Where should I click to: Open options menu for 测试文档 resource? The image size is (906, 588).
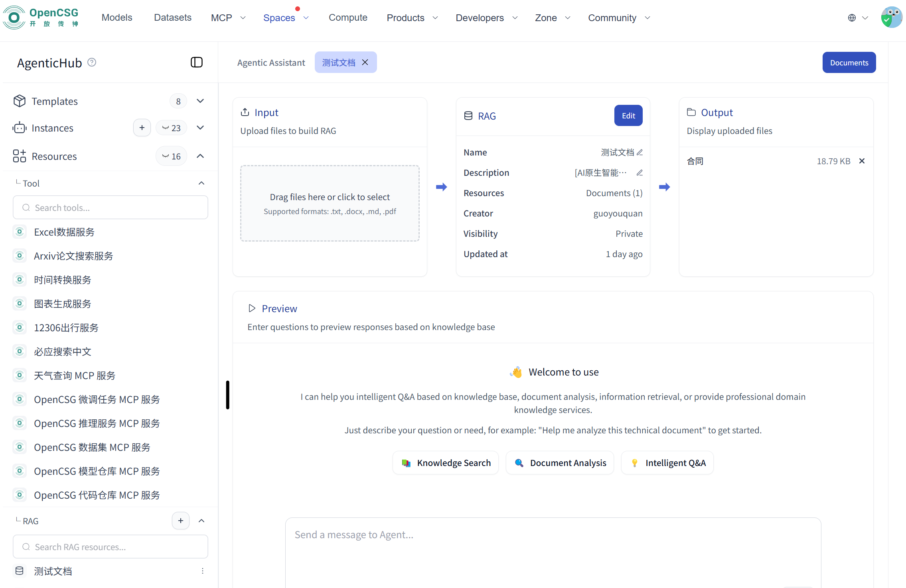tap(203, 571)
